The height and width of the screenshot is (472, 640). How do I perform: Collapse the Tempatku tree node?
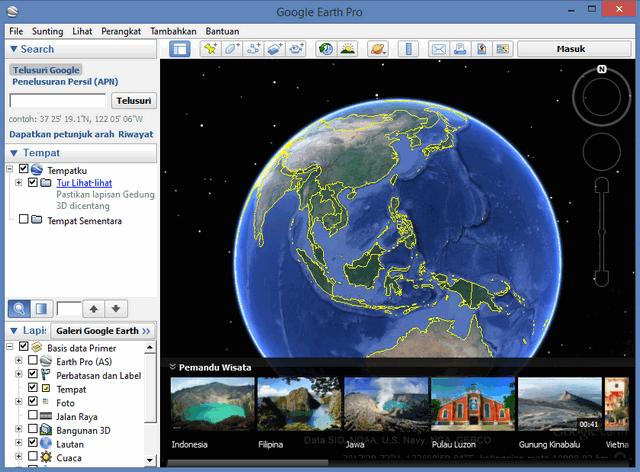10,169
